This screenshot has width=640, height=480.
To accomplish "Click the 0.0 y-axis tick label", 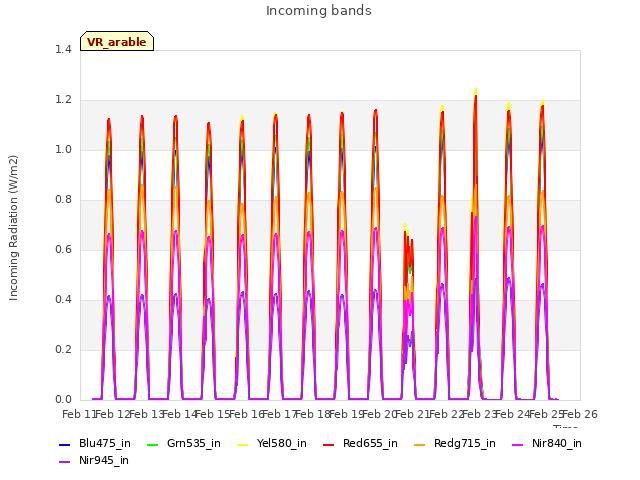I will click(x=63, y=400).
